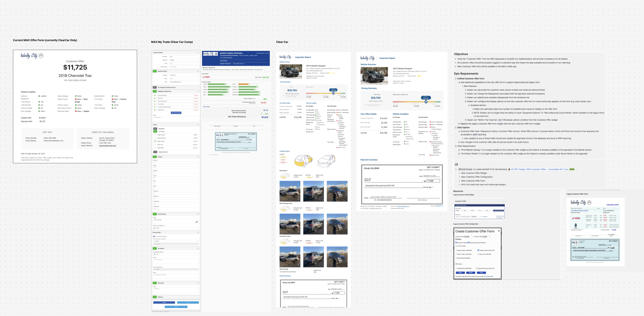Screen dimensions: 644x316
Task: Click the Honda Passport photo in large Inspection Report
Action: click(x=374, y=76)
